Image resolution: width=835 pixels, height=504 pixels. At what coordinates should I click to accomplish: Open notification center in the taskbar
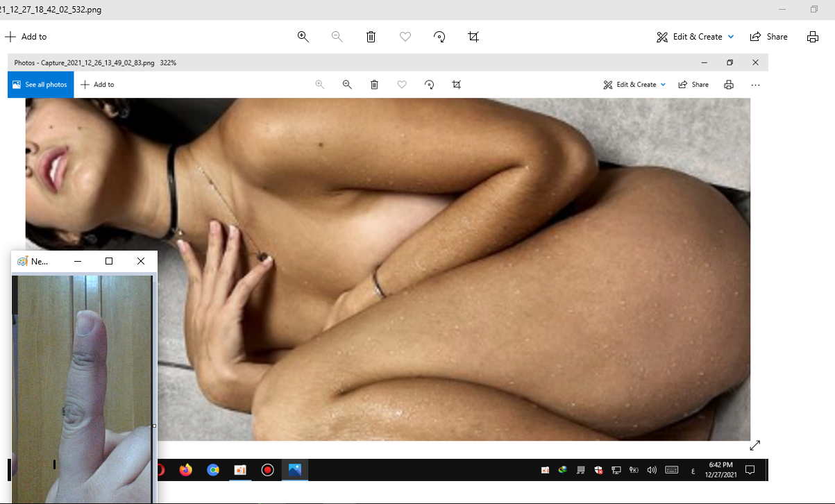750,470
